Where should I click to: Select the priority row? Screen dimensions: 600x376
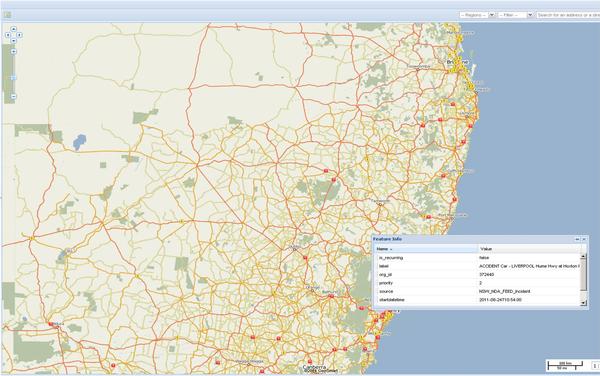click(477, 283)
